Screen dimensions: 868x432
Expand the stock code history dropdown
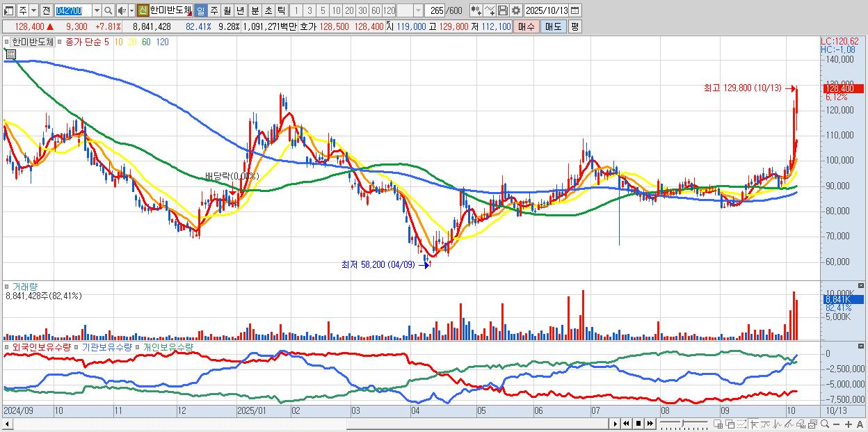97,10
